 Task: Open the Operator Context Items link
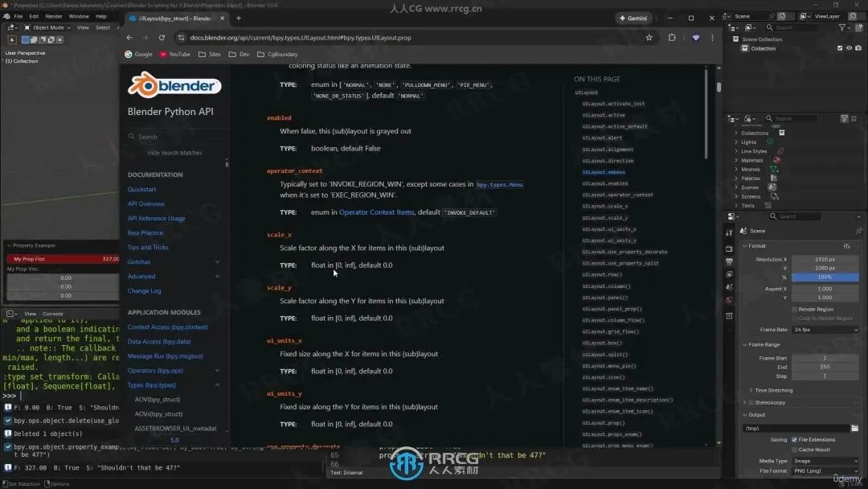[376, 212]
